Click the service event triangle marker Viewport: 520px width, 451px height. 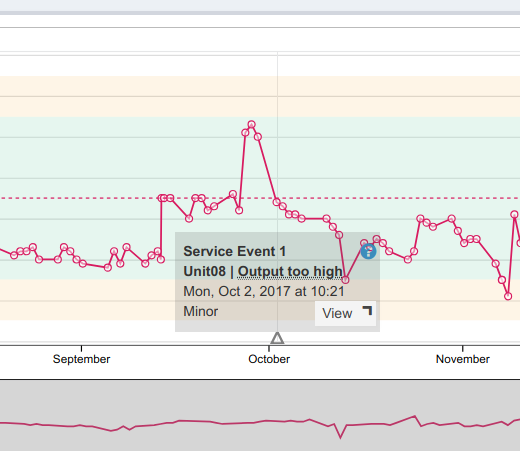(x=277, y=338)
